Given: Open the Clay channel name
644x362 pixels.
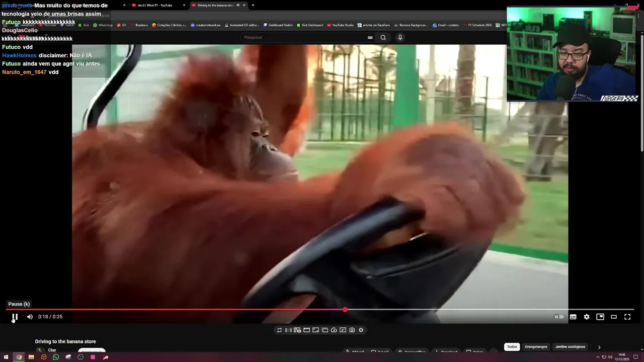Looking at the screenshot, I should pos(52,350).
